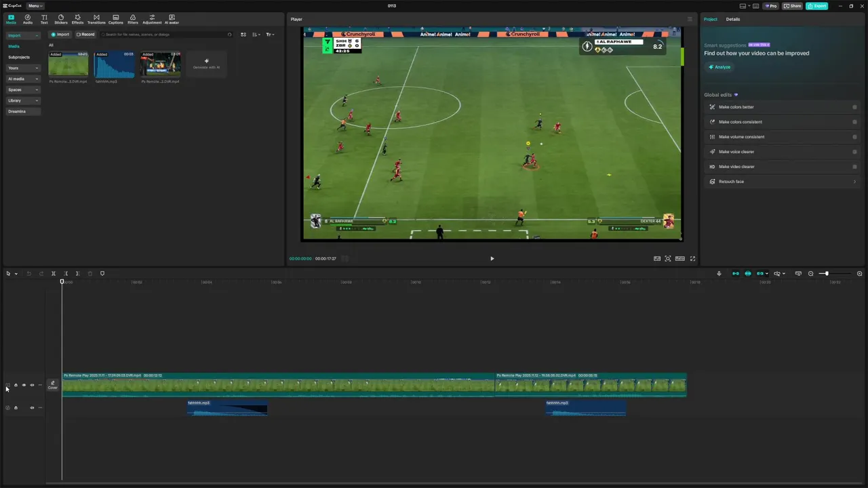Screen dimensions: 868x488
Task: Open the Captions panel
Action: [x=116, y=19]
